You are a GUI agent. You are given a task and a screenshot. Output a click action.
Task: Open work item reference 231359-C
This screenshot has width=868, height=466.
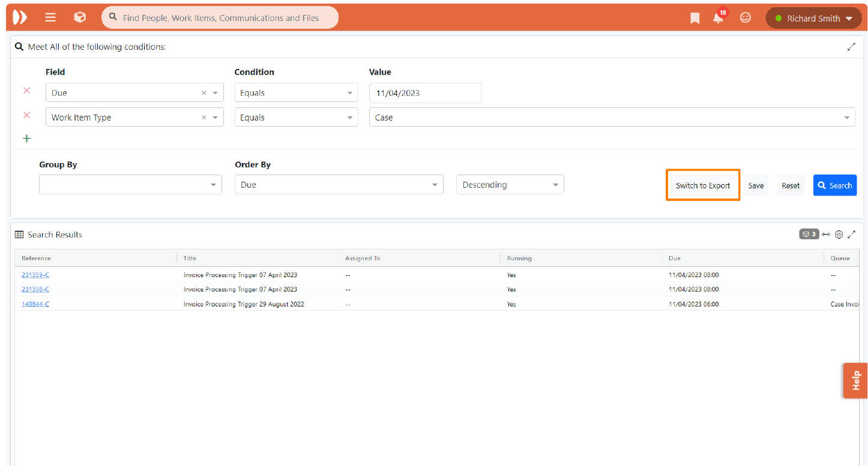[x=35, y=275]
